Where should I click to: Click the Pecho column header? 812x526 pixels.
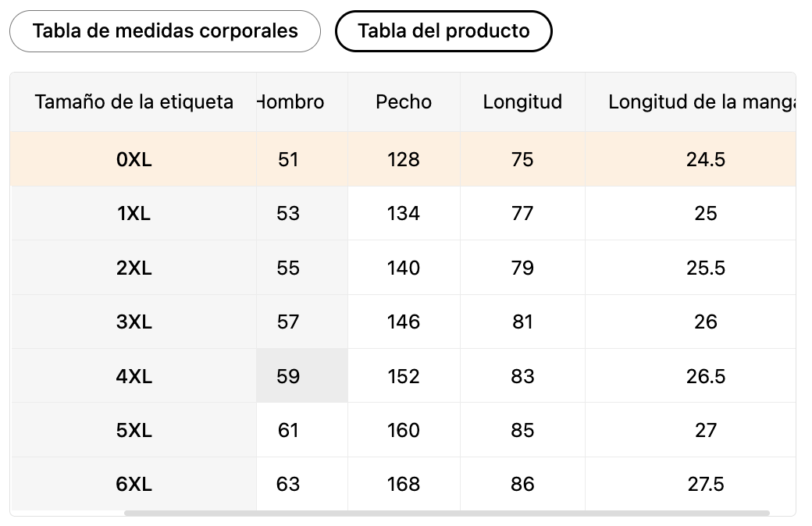(x=404, y=102)
